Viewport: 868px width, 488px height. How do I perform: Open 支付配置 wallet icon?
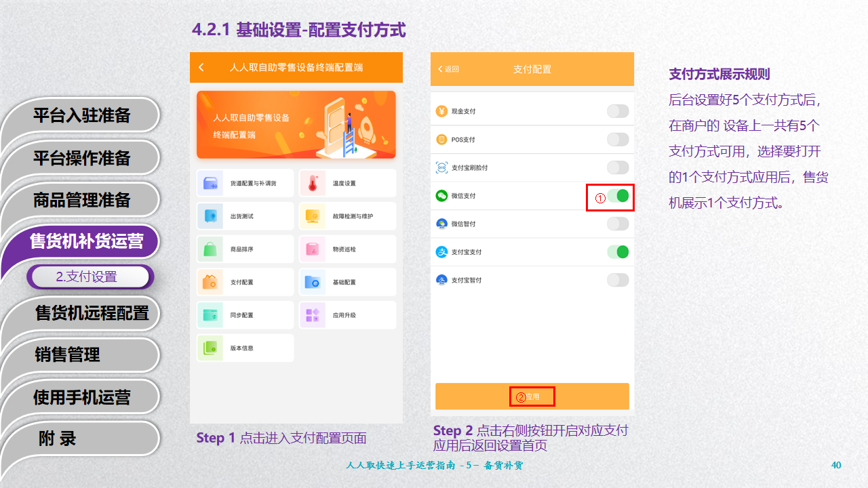coord(210,282)
